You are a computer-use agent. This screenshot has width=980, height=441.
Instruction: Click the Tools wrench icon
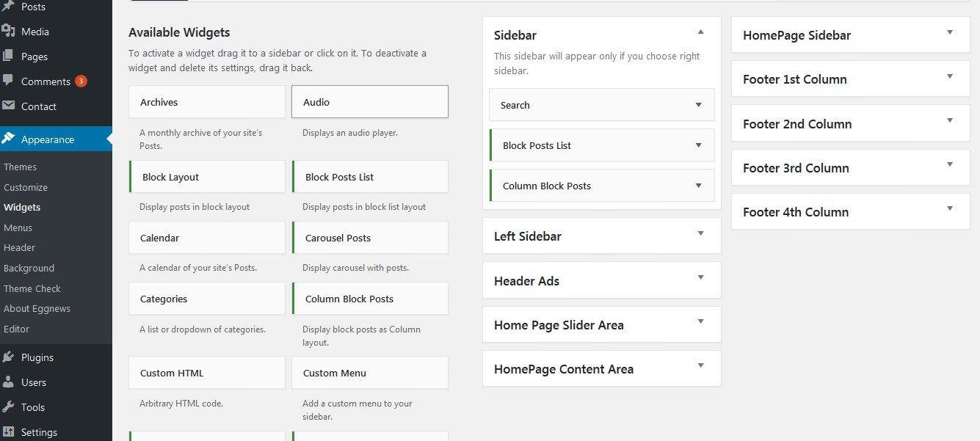click(x=9, y=407)
